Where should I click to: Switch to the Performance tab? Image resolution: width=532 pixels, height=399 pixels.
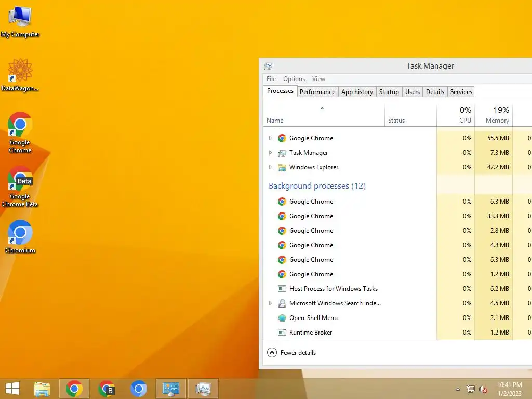(317, 92)
